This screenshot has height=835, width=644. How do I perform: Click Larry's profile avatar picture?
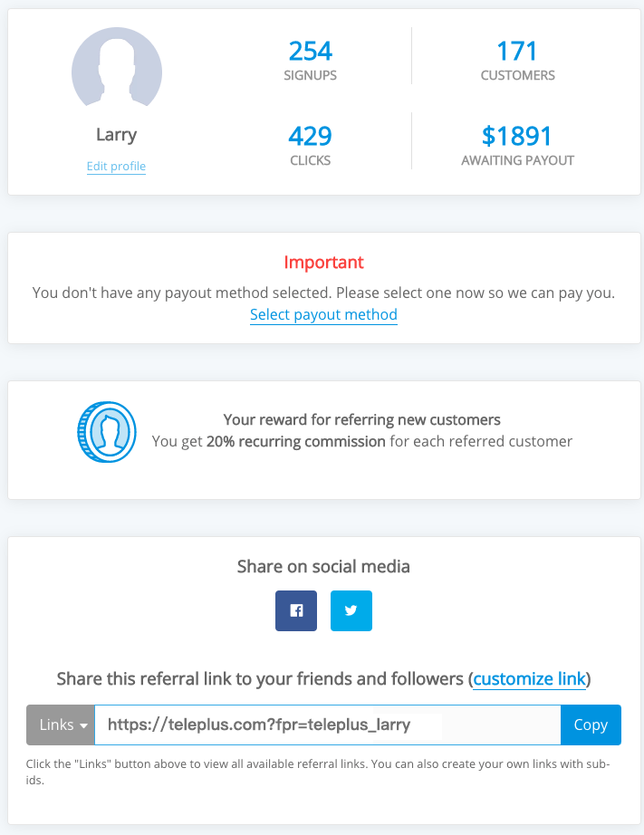(117, 68)
